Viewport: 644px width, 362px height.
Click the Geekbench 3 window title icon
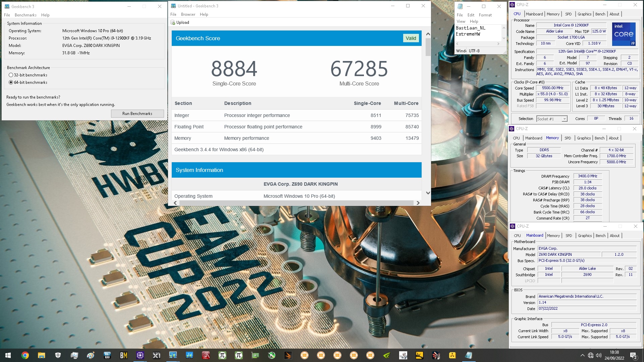coord(7,6)
